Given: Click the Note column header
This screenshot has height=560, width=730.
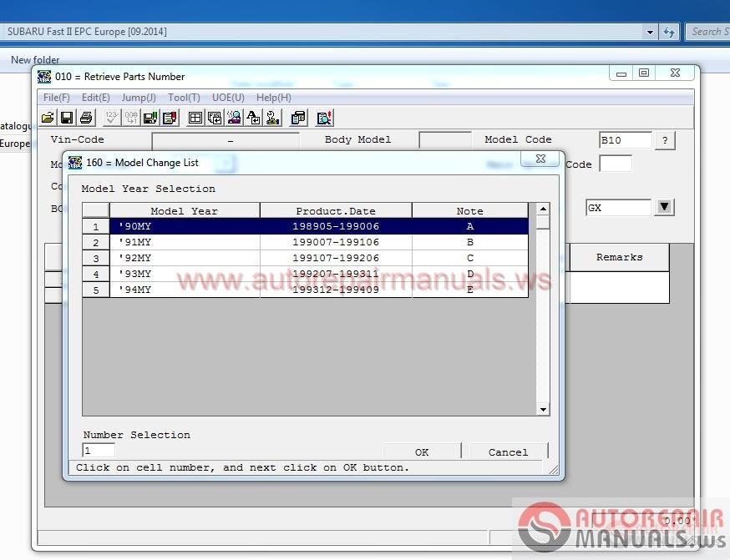Looking at the screenshot, I should point(470,210).
